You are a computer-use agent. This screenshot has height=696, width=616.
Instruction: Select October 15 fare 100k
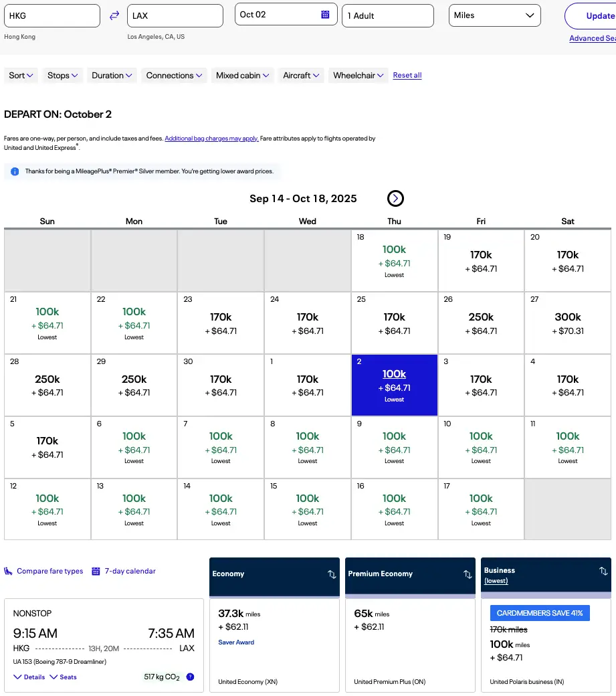pos(308,509)
